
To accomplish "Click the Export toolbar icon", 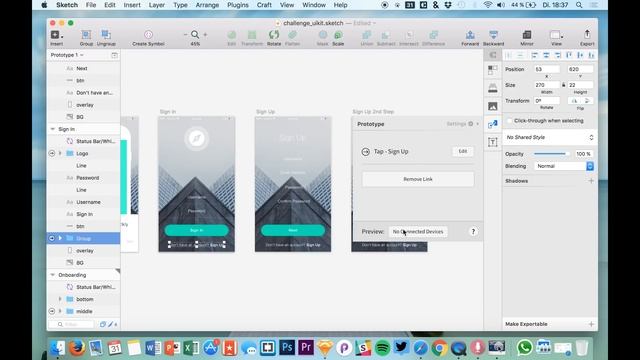I will [x=587, y=35].
